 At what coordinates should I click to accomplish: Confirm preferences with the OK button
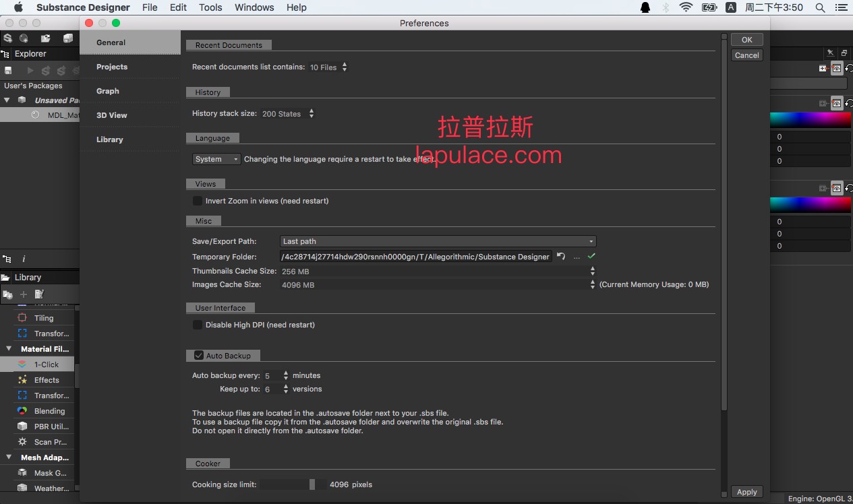(x=747, y=40)
